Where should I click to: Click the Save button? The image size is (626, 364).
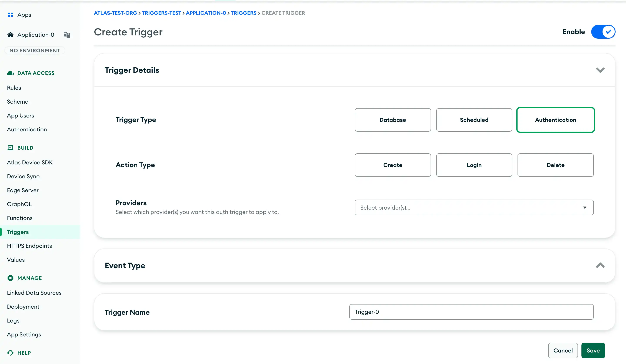593,350
